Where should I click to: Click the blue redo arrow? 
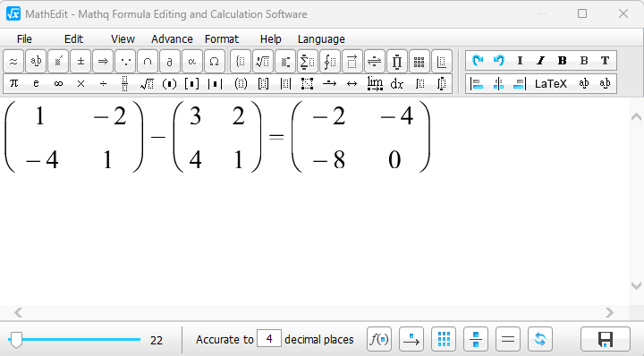tap(478, 61)
